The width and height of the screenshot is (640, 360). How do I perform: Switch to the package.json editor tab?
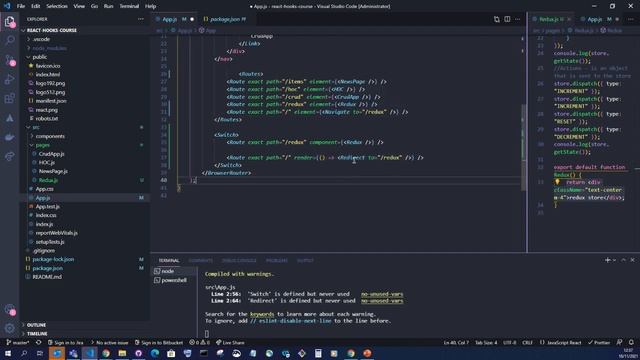(224, 19)
